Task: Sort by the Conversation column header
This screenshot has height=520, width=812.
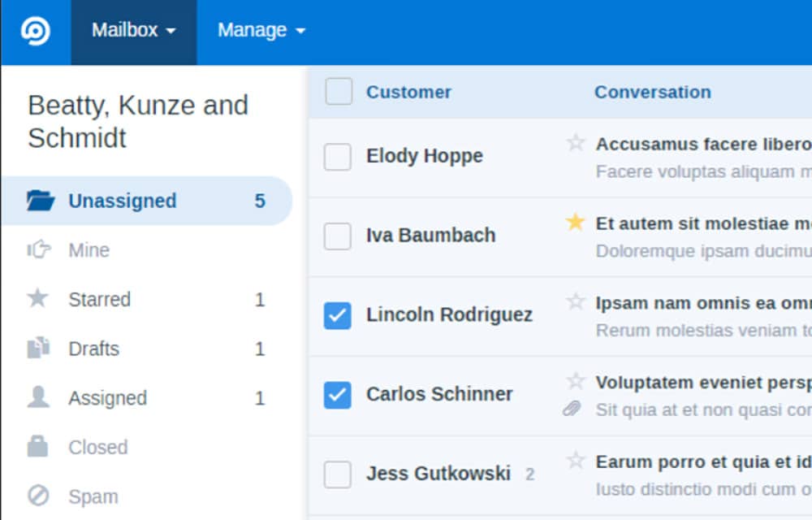Action: (x=652, y=92)
